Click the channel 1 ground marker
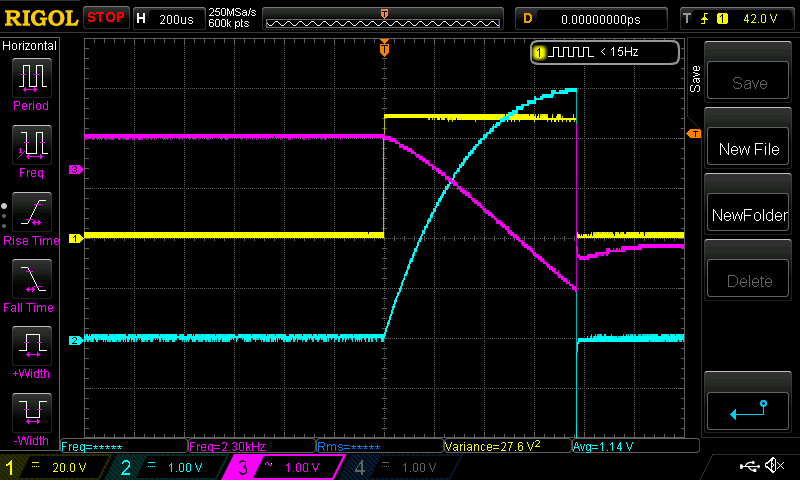 coord(76,238)
